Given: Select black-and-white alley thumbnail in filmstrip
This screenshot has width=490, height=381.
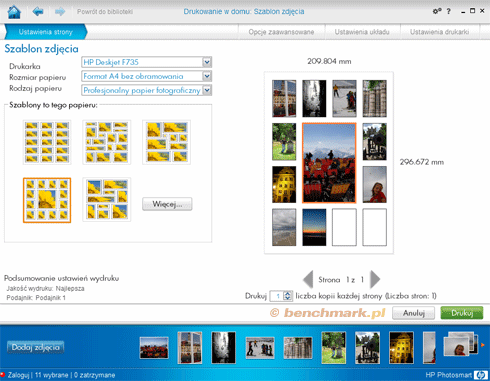Looking at the screenshot, I should (x=224, y=348).
